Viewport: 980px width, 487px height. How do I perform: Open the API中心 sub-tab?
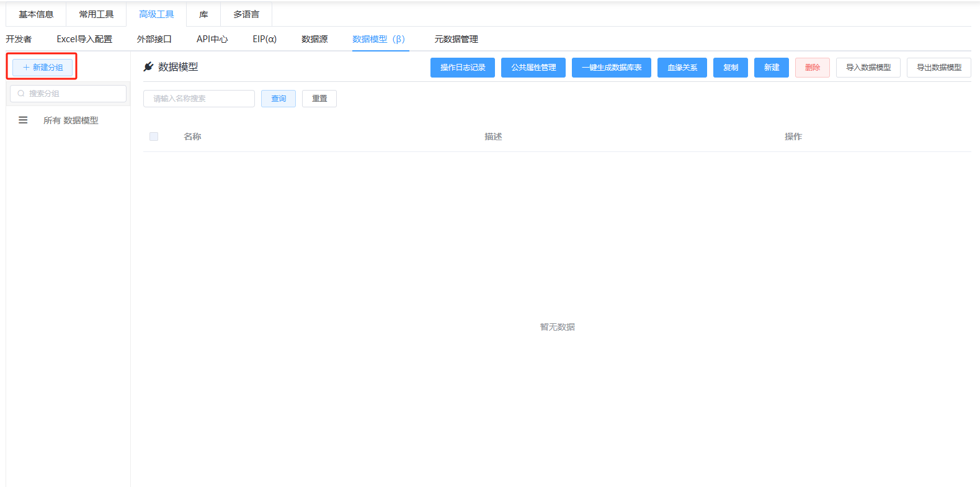tap(212, 39)
